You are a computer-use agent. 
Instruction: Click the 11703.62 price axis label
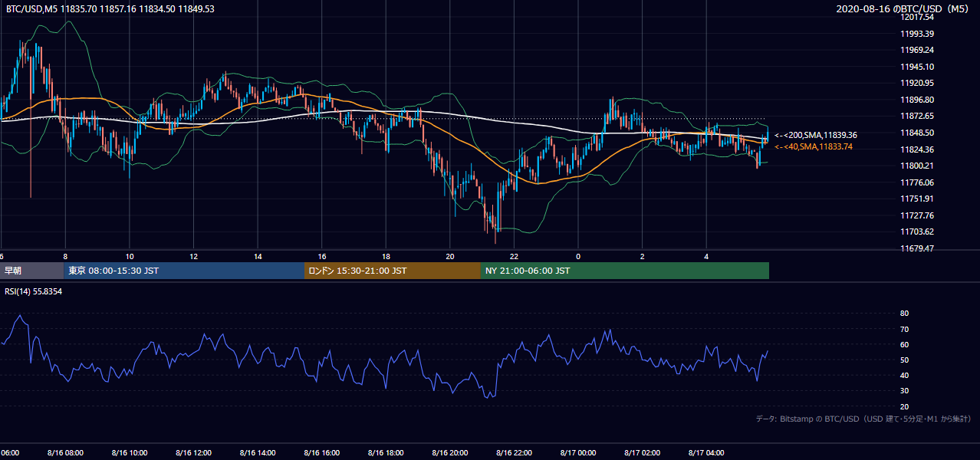click(916, 232)
